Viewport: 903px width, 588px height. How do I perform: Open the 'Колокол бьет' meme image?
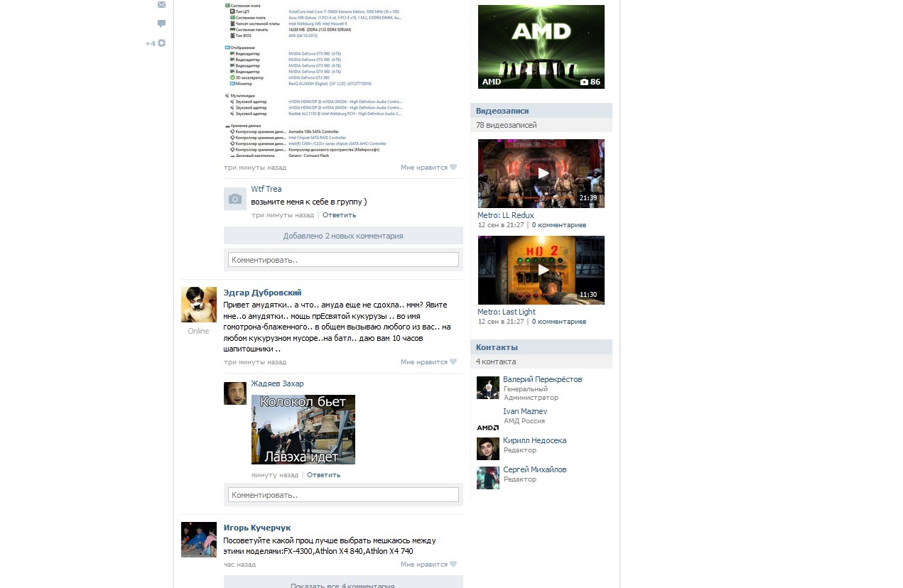[x=303, y=430]
